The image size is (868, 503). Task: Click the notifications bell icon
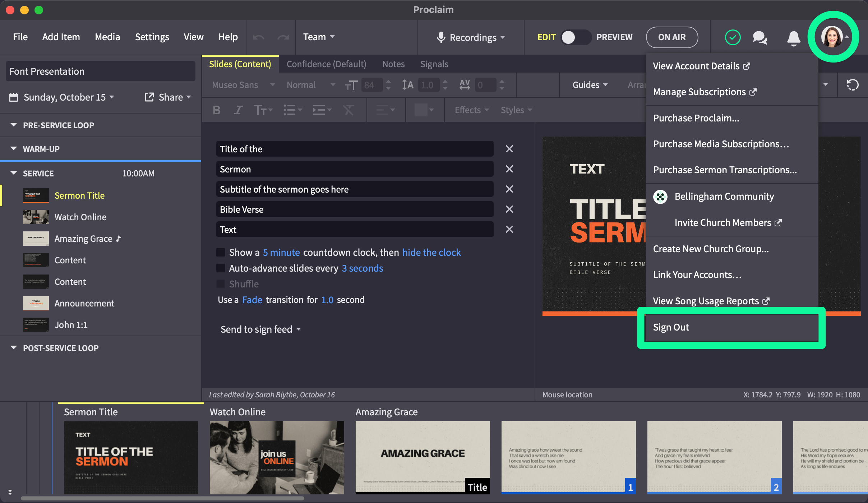point(794,37)
